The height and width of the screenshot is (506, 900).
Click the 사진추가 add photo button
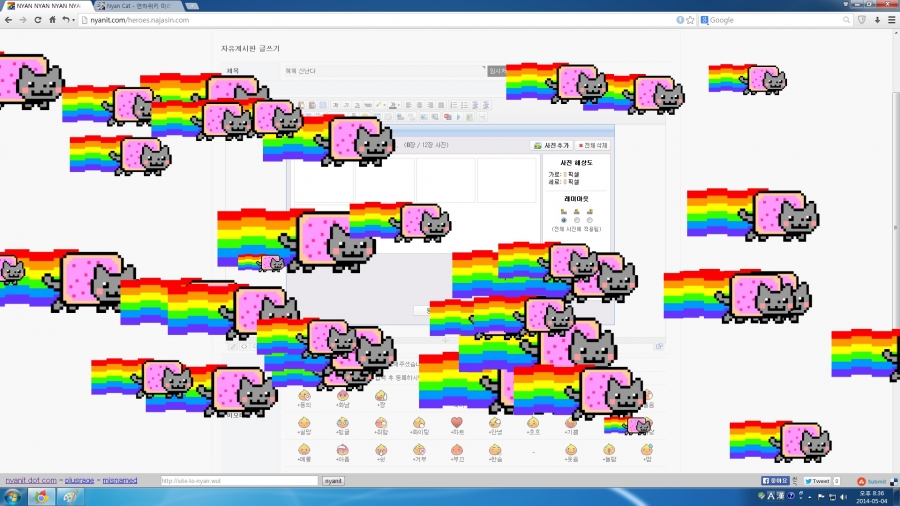[x=552, y=146]
